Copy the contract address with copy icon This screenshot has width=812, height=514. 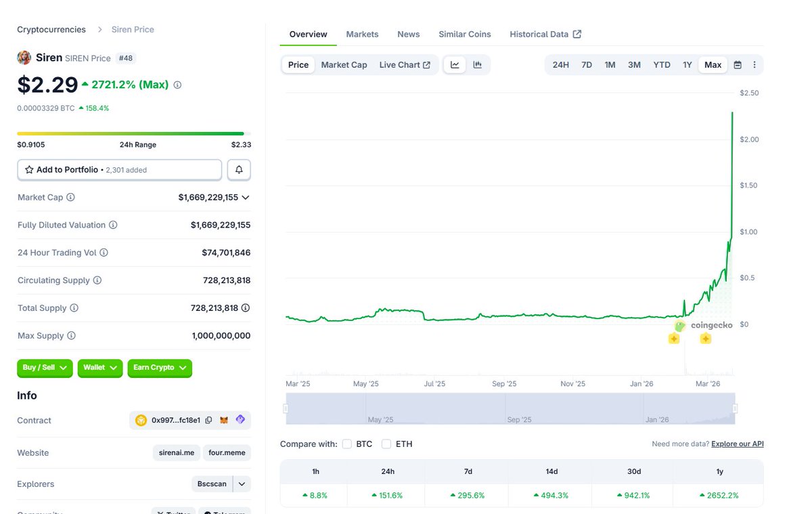coord(208,420)
